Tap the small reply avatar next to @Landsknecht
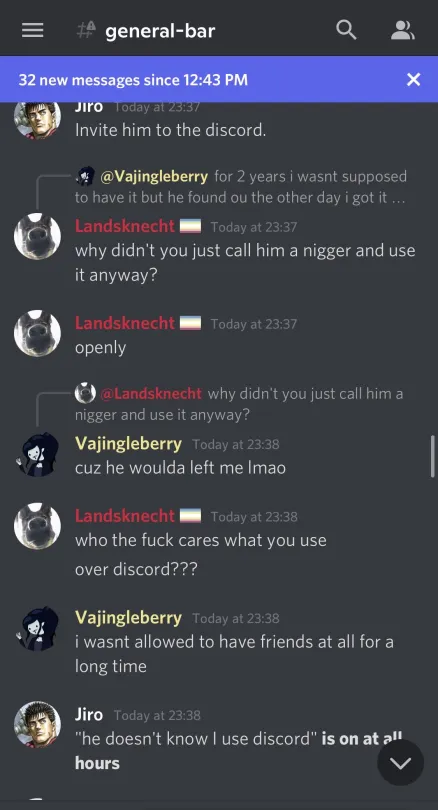Screen dimensions: 438x810 pyautogui.click(x=85, y=394)
